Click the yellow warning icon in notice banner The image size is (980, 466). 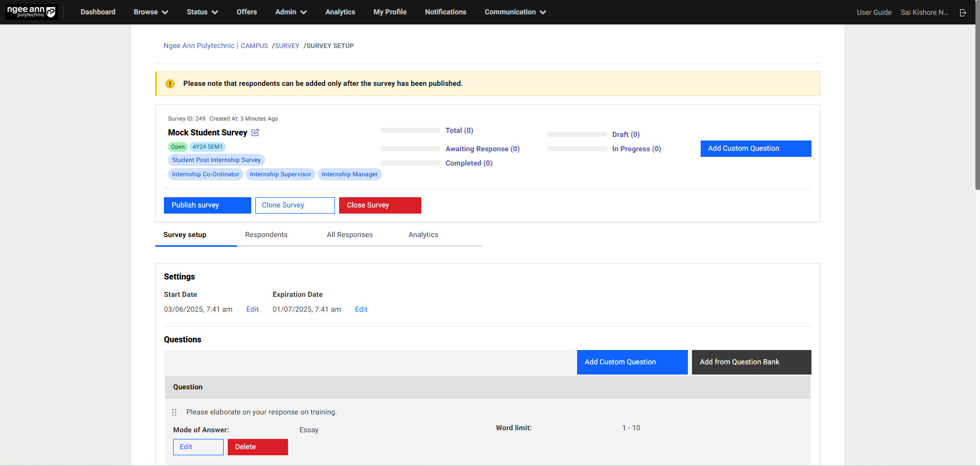pyautogui.click(x=170, y=84)
